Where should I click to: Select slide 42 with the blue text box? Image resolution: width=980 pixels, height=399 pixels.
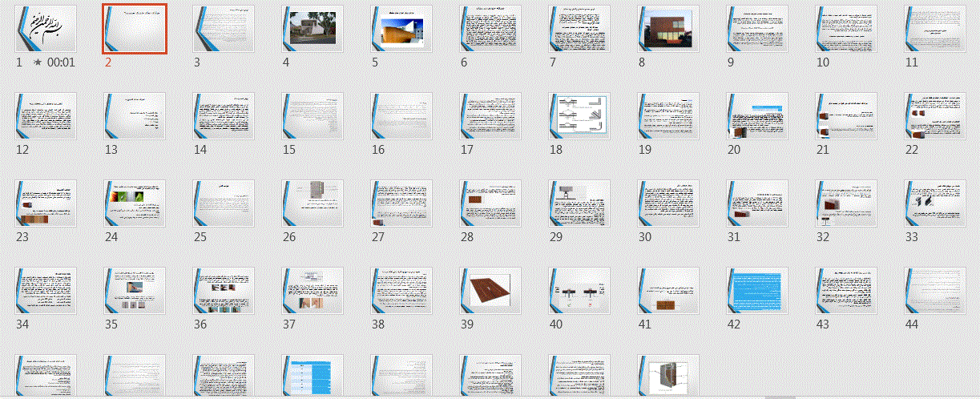point(757,290)
